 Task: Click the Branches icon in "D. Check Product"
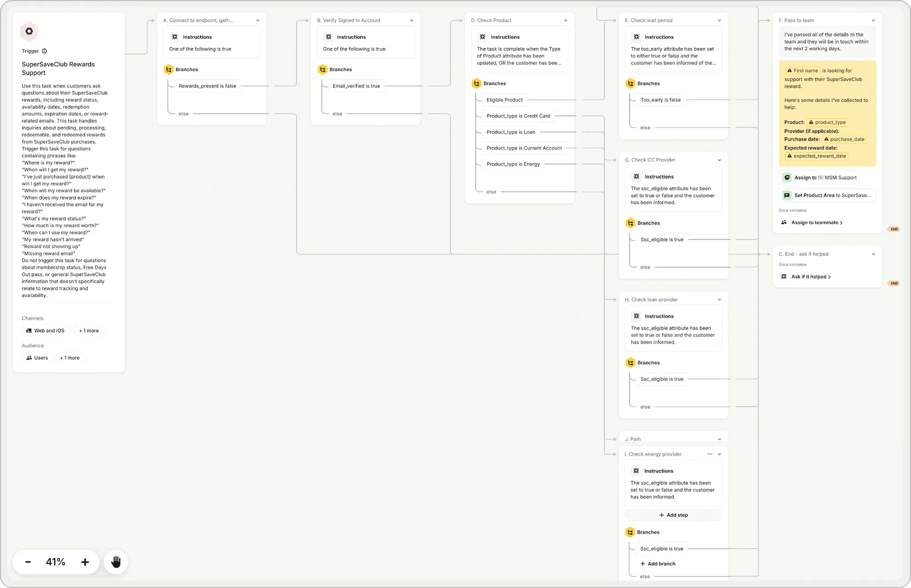476,83
